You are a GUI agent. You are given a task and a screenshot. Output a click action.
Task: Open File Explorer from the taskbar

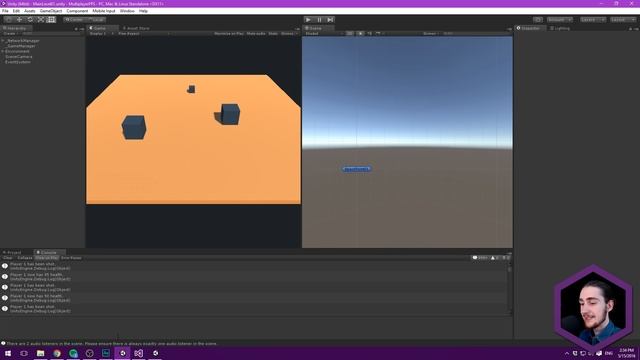click(x=40, y=353)
